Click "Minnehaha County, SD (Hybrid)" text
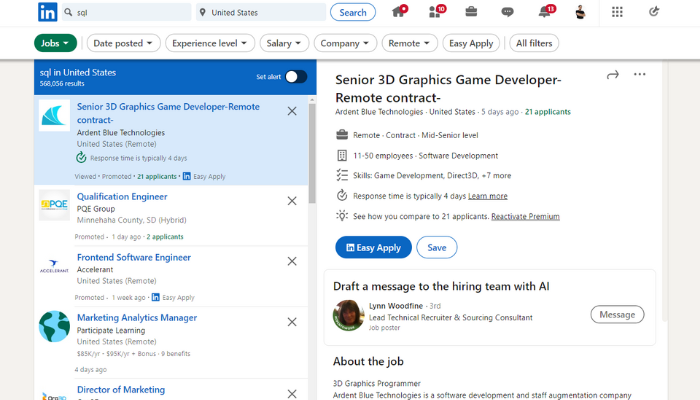 (x=131, y=220)
